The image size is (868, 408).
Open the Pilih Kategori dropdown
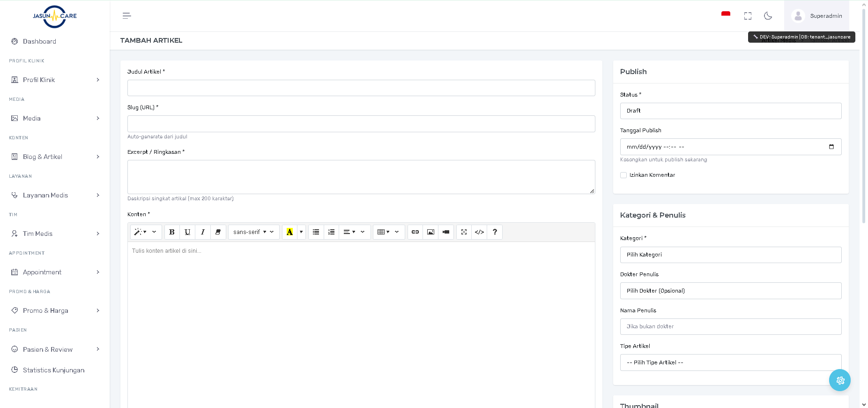pyautogui.click(x=730, y=255)
